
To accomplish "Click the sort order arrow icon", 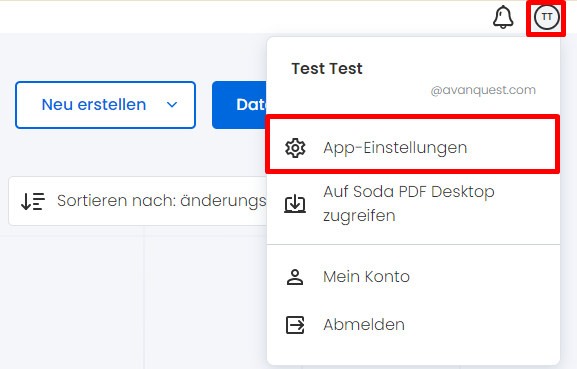I will [x=33, y=201].
